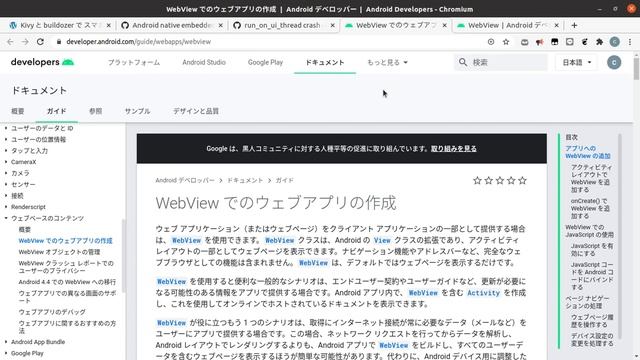Screen dimensions: 640x360
Task: Click the page install icon in address bar
Action: point(491,42)
